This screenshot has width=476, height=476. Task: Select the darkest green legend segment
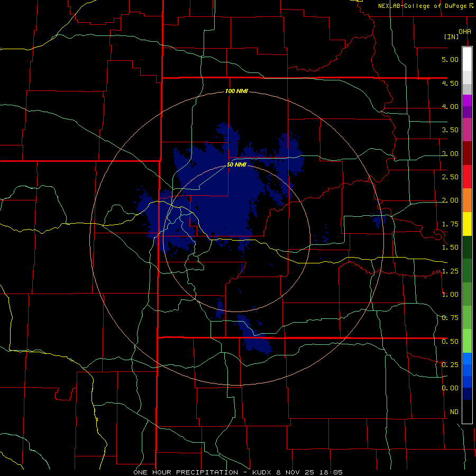[x=467, y=248]
